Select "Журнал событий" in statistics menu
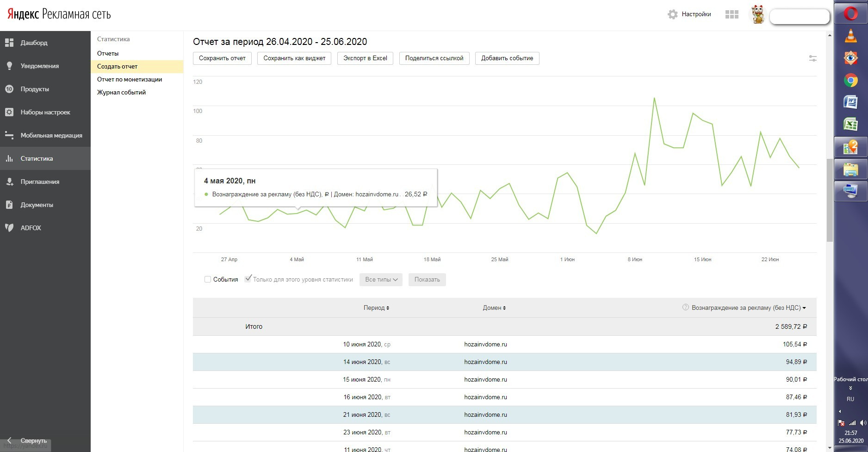 click(121, 92)
